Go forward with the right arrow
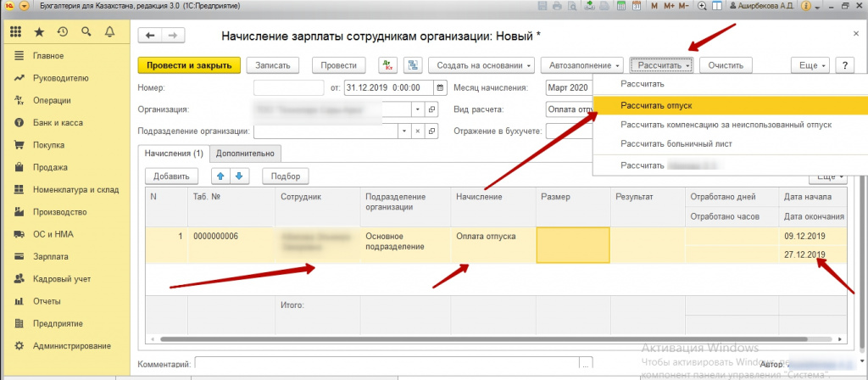868x380 pixels. tap(173, 36)
